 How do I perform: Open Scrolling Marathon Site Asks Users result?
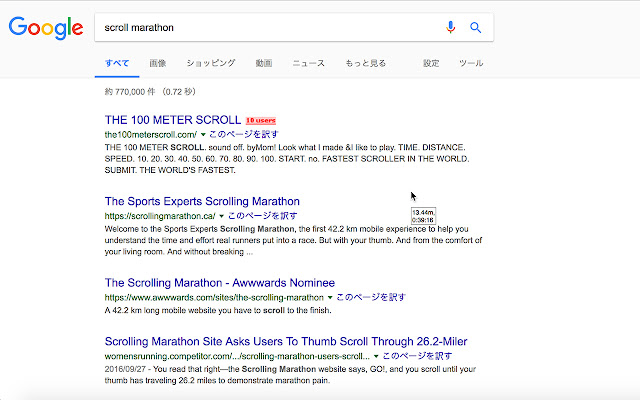click(286, 341)
